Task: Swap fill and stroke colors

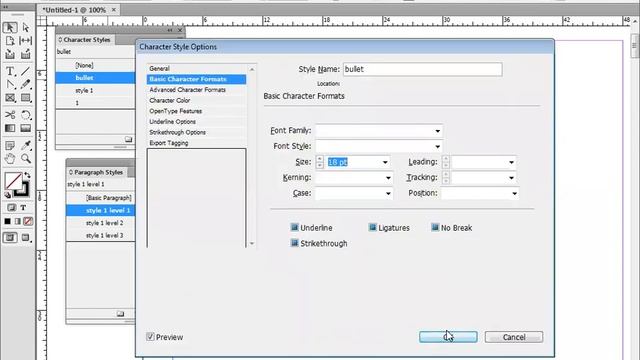Action: tap(27, 175)
